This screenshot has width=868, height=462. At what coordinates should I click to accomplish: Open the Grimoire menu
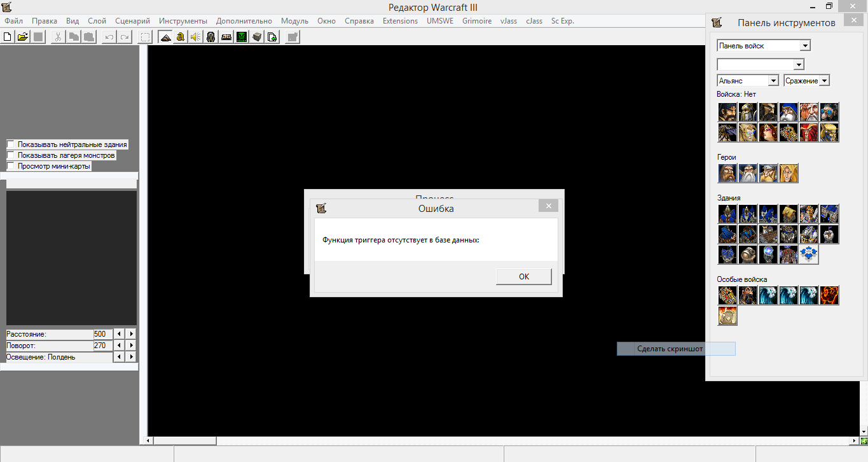[x=477, y=21]
